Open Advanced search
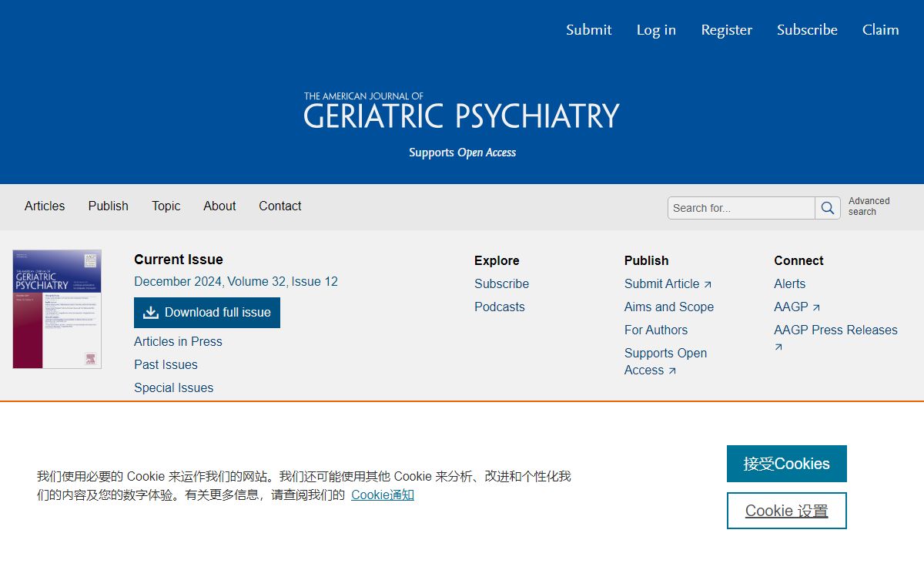The image size is (924, 570). pos(869,206)
